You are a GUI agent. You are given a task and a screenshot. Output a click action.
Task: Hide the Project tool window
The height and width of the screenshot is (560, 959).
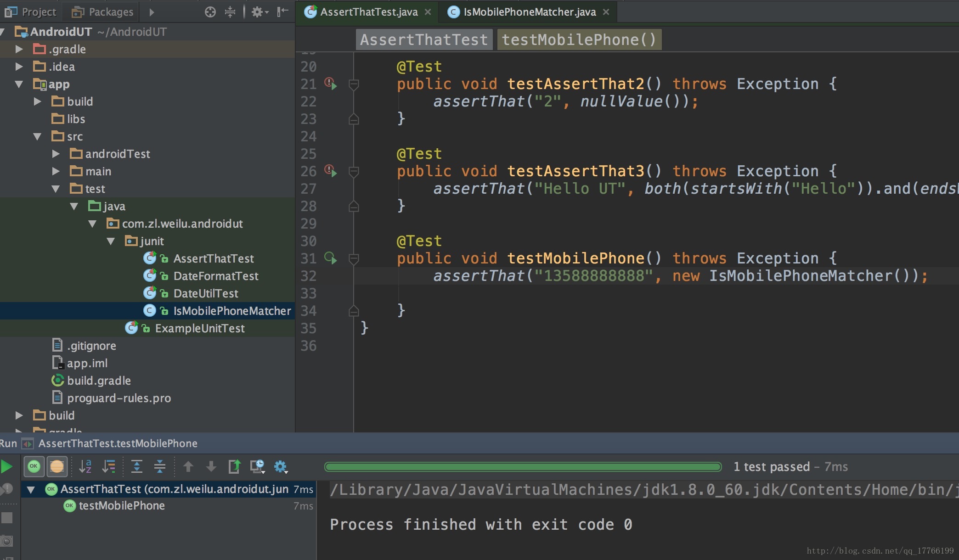(x=282, y=12)
